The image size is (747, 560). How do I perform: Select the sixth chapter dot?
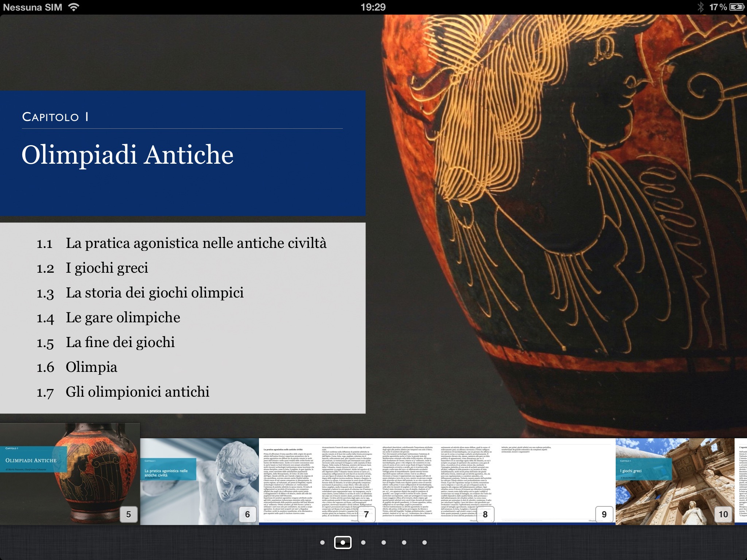click(x=425, y=542)
